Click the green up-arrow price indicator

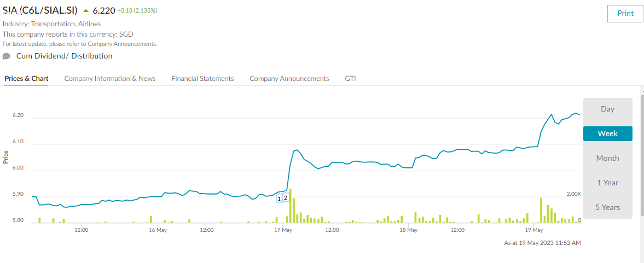point(86,11)
